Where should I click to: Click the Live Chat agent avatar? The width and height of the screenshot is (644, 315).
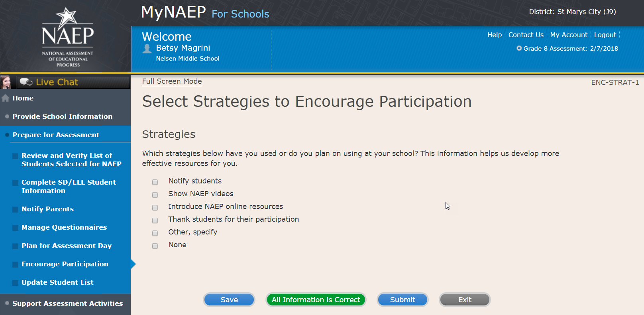click(x=6, y=82)
